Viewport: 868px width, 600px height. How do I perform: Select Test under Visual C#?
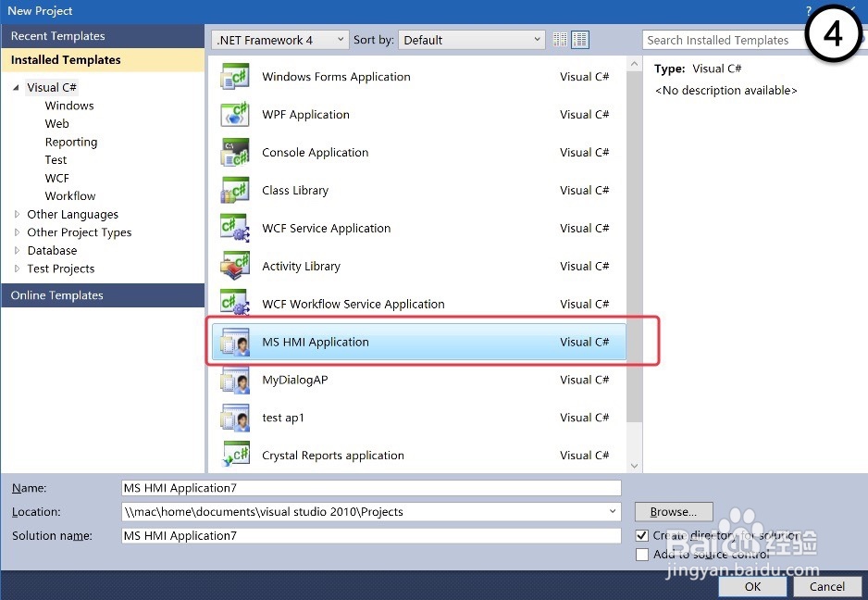click(56, 159)
